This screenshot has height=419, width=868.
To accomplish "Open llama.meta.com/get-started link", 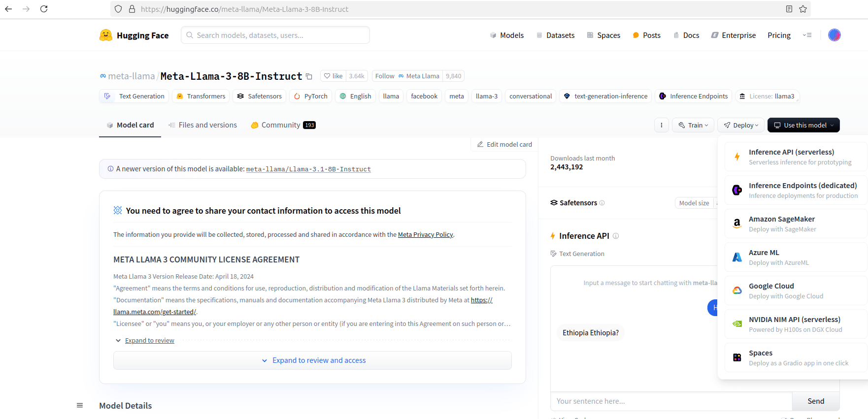I will pos(154,312).
